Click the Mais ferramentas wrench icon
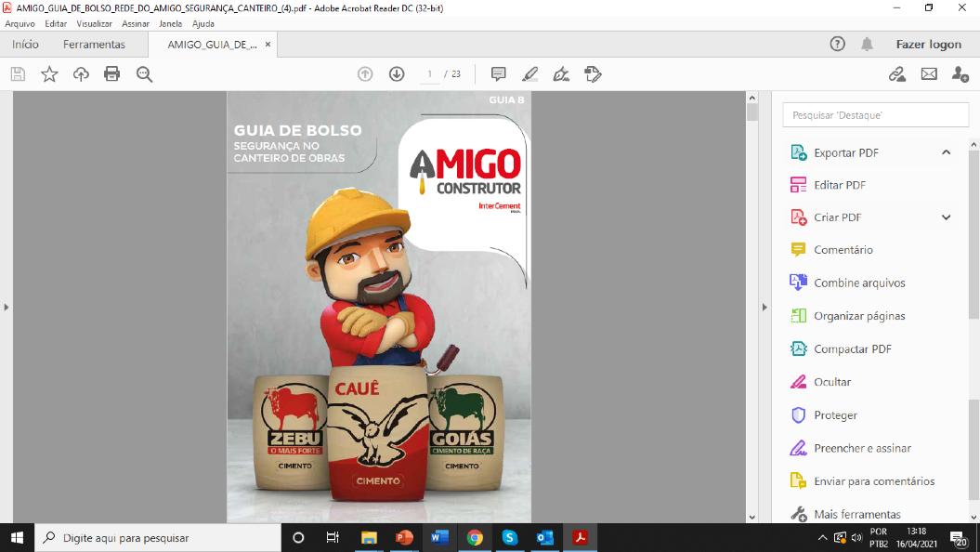This screenshot has height=552, width=980. pos(799,514)
